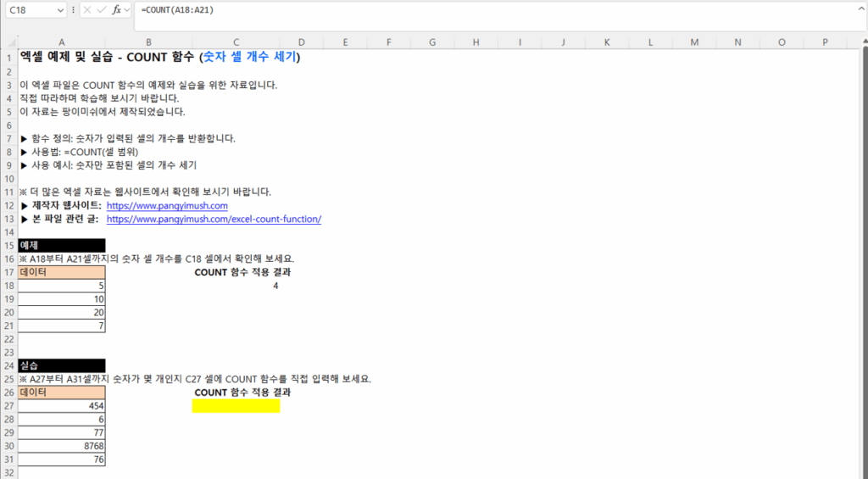Click the '본 파일 관련 글:' label
Viewport: 868px width, 479px height.
click(60, 219)
